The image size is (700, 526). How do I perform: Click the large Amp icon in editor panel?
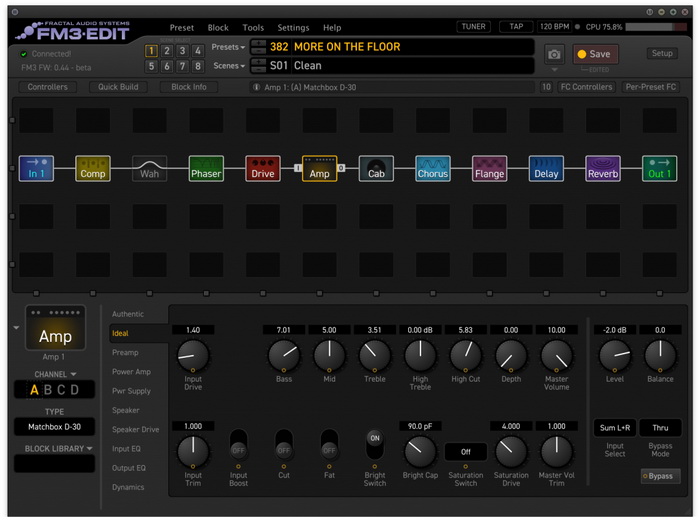[x=55, y=328]
